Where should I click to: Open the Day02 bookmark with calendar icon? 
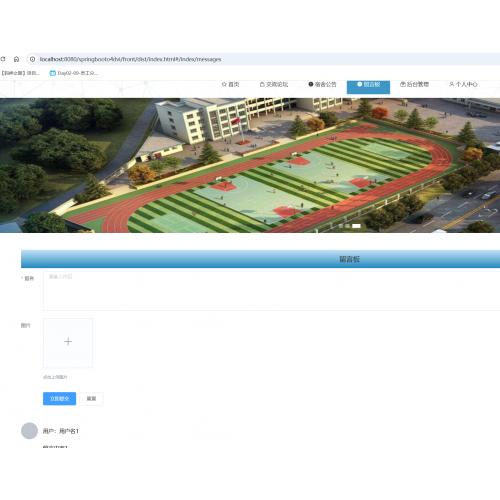point(73,73)
